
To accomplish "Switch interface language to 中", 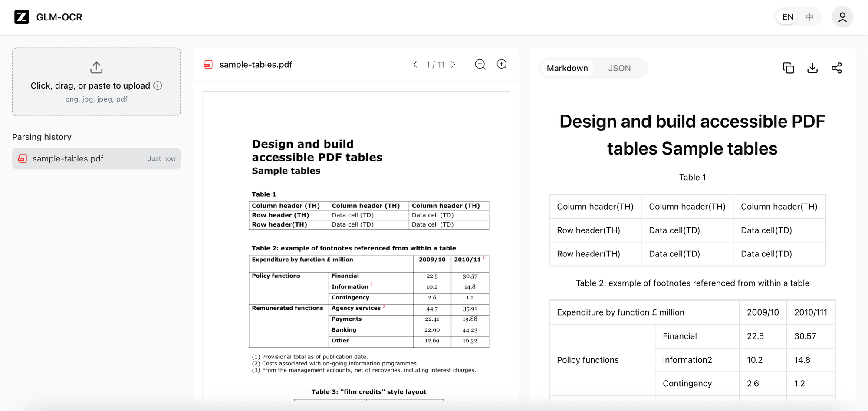I will 809,16.
